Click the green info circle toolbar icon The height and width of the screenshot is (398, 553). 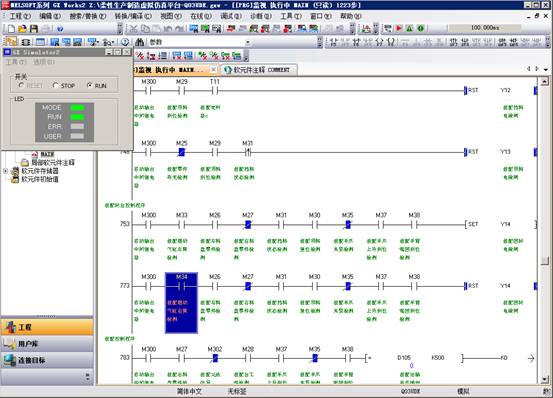421,28
